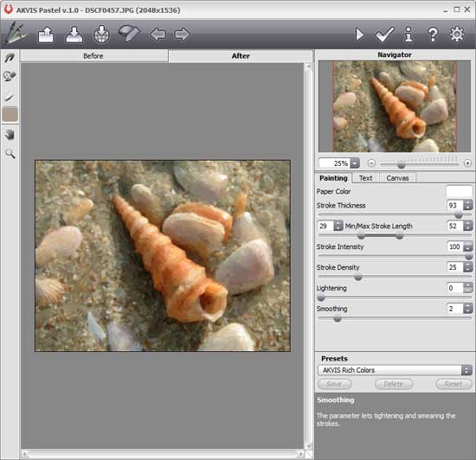This screenshot has width=476, height=460.
Task: Click the Stroke Density stepper arrows
Action: point(468,267)
